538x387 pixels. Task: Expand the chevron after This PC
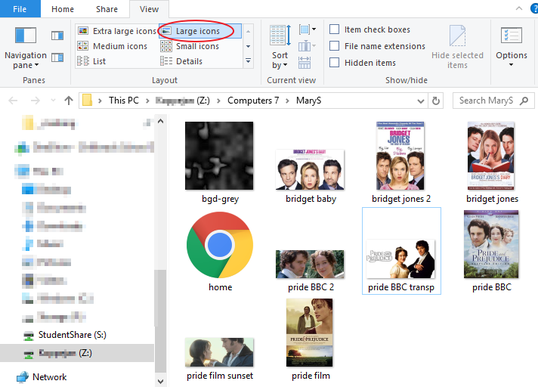pos(148,101)
